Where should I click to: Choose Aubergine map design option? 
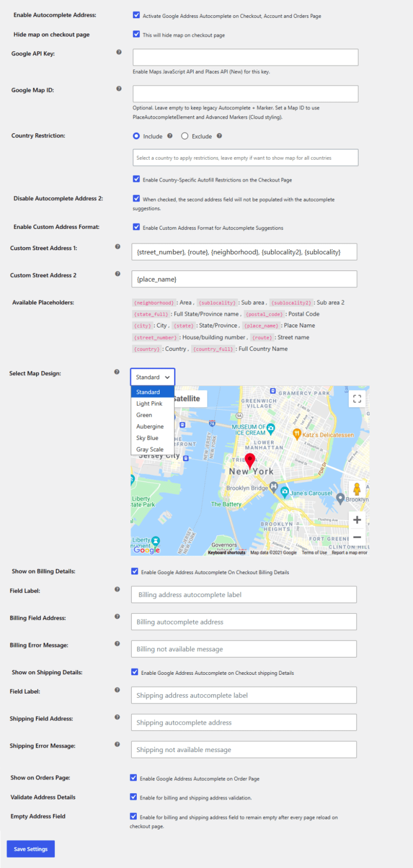pos(152,426)
